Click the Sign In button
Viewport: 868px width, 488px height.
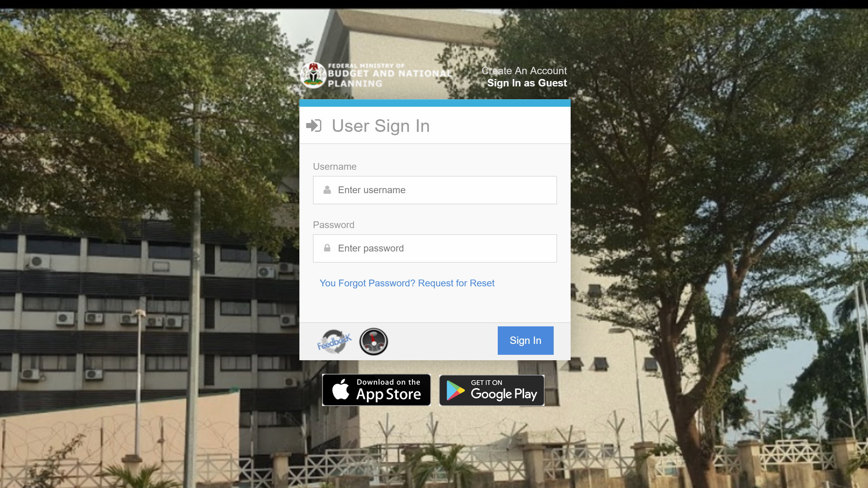[x=525, y=340]
